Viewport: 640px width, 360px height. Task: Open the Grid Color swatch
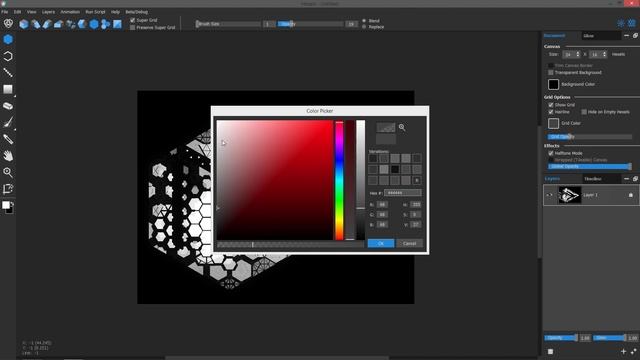point(553,123)
